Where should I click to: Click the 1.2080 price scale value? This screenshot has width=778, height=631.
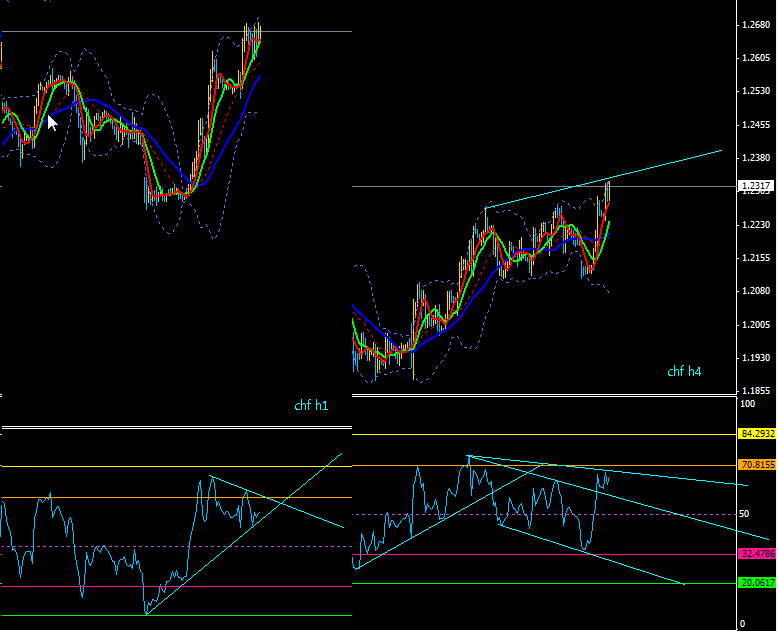756,291
